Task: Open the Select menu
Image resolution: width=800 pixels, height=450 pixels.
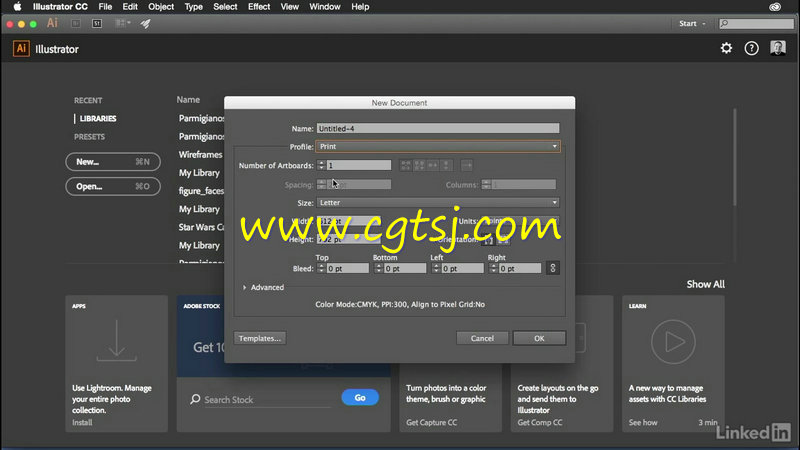Action: (x=225, y=7)
